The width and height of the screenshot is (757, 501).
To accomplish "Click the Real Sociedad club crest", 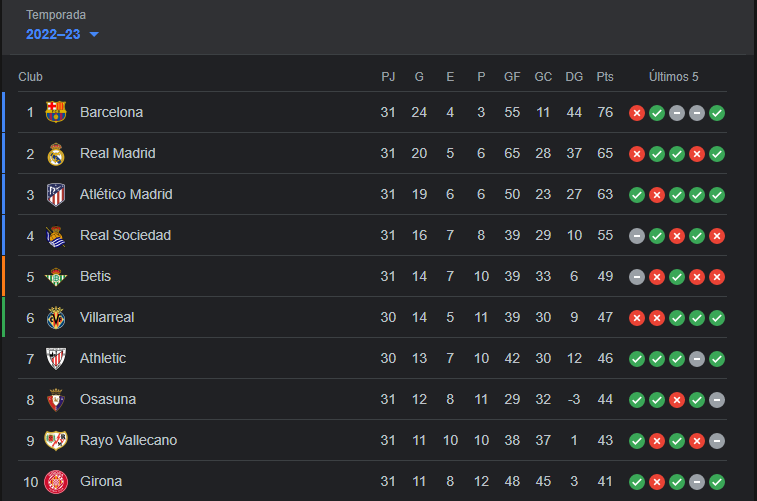I will click(x=56, y=236).
